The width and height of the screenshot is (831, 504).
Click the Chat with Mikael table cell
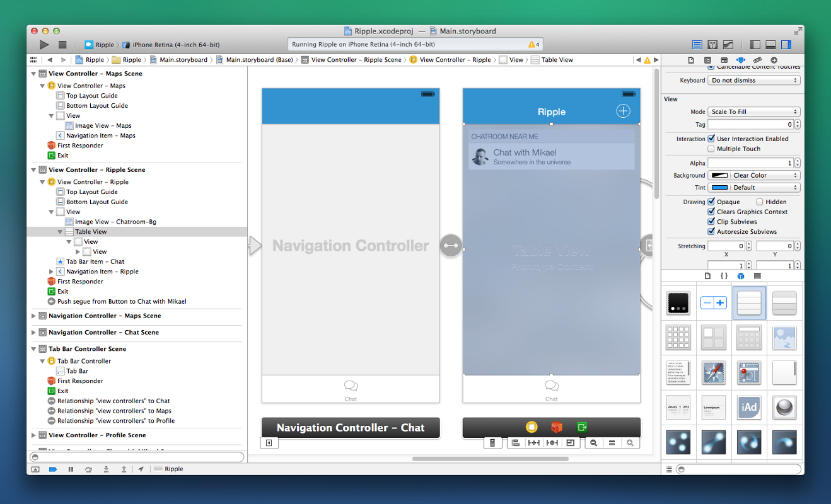551,157
